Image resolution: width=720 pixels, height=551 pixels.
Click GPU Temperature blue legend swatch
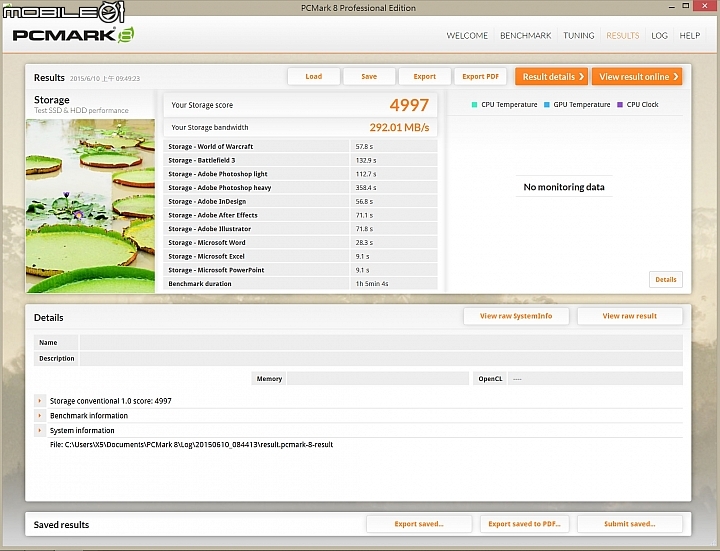click(x=546, y=105)
